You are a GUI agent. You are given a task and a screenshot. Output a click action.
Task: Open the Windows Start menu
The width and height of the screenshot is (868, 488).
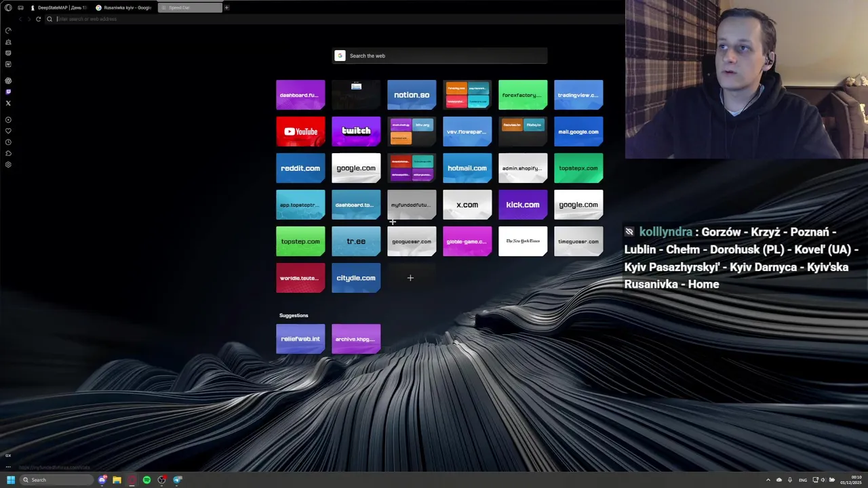pyautogui.click(x=10, y=480)
